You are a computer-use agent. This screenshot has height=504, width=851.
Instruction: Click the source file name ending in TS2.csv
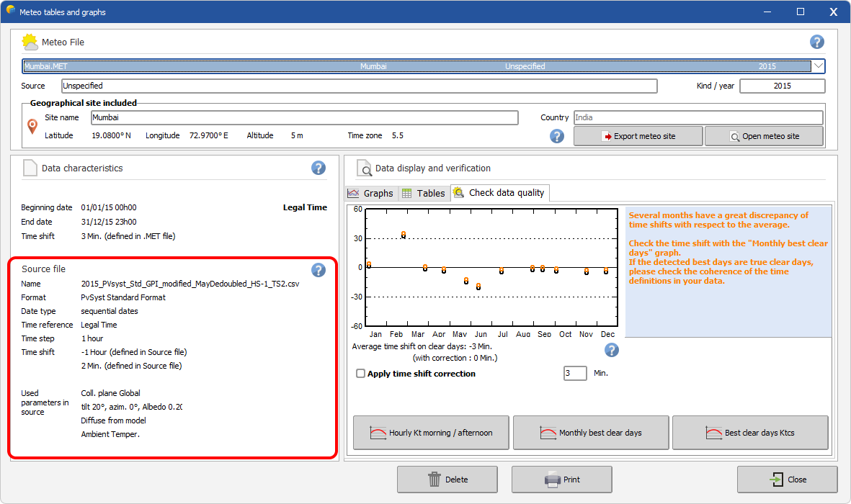(190, 284)
